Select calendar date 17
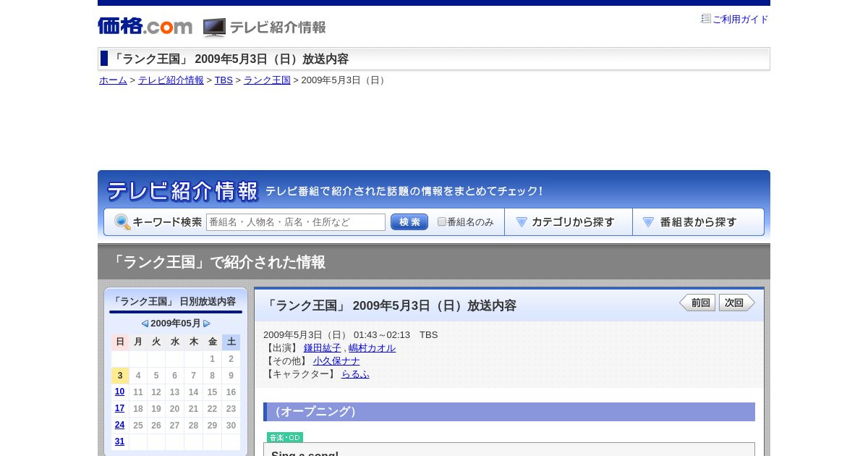The width and height of the screenshot is (868, 456). 119,408
